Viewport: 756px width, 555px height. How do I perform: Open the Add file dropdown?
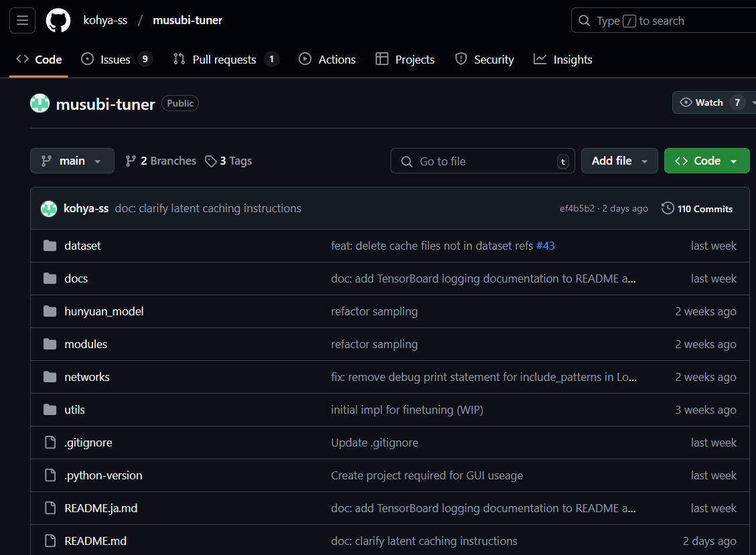click(619, 161)
